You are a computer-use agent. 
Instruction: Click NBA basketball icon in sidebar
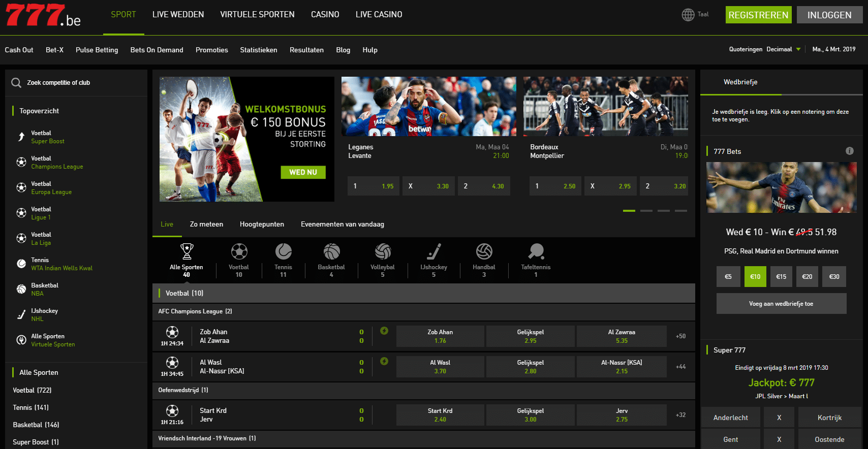21,289
